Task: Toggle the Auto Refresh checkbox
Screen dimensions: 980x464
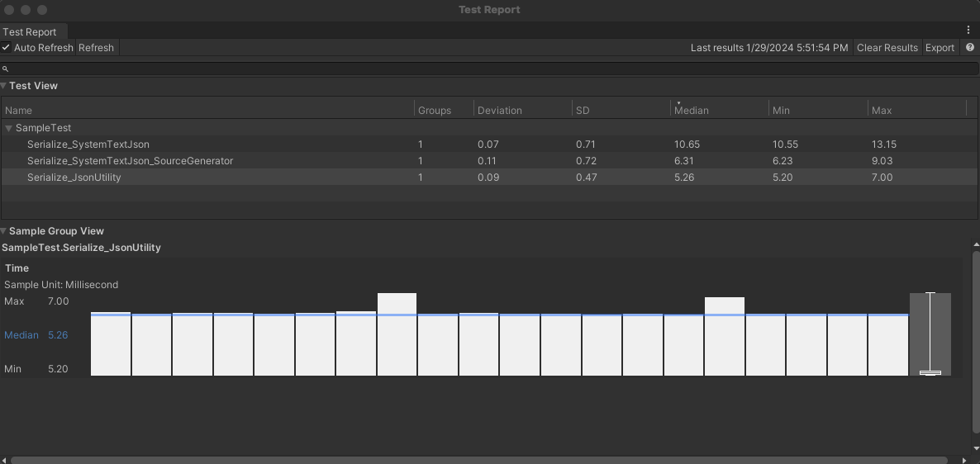Action: [x=6, y=47]
